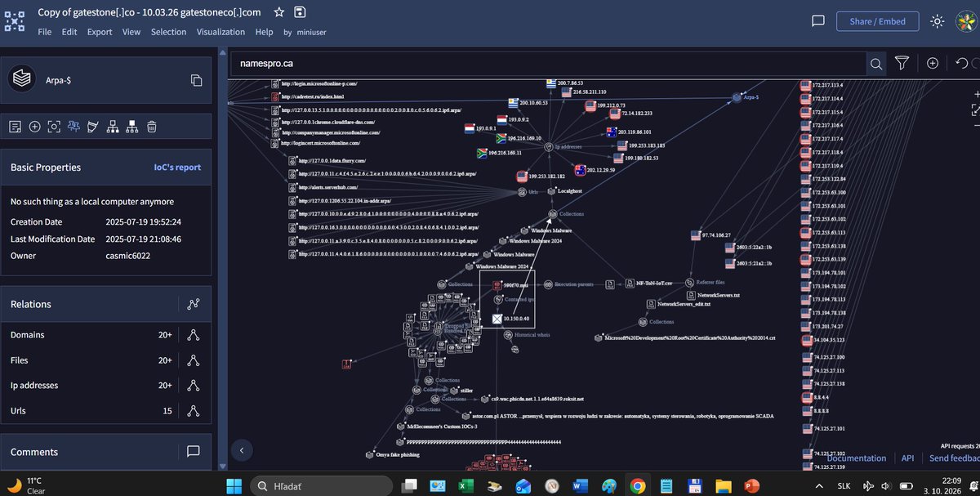Click the VirusTotal Graph logo icon
This screenshot has height=496, width=980.
pyautogui.click(x=15, y=20)
